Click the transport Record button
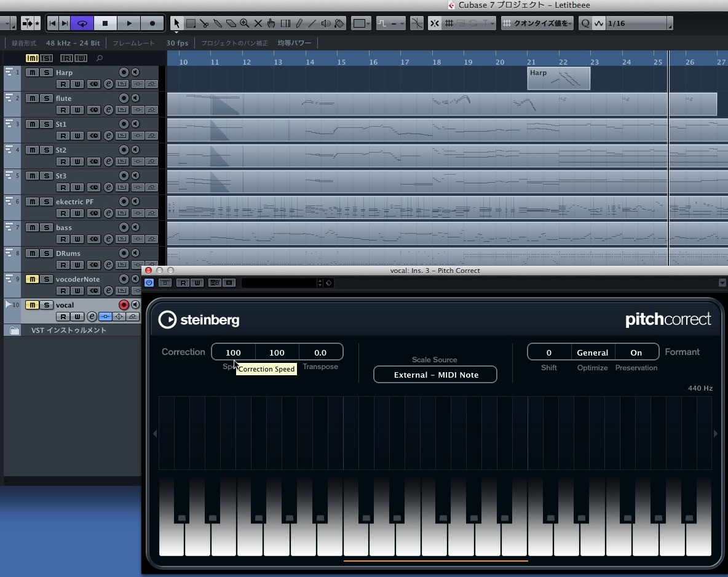The width and height of the screenshot is (728, 577). (x=152, y=23)
